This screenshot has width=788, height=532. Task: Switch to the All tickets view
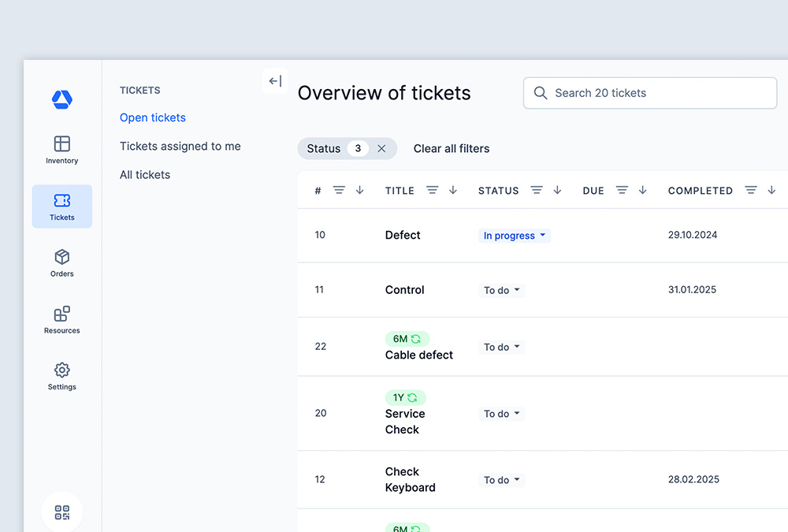(x=144, y=174)
